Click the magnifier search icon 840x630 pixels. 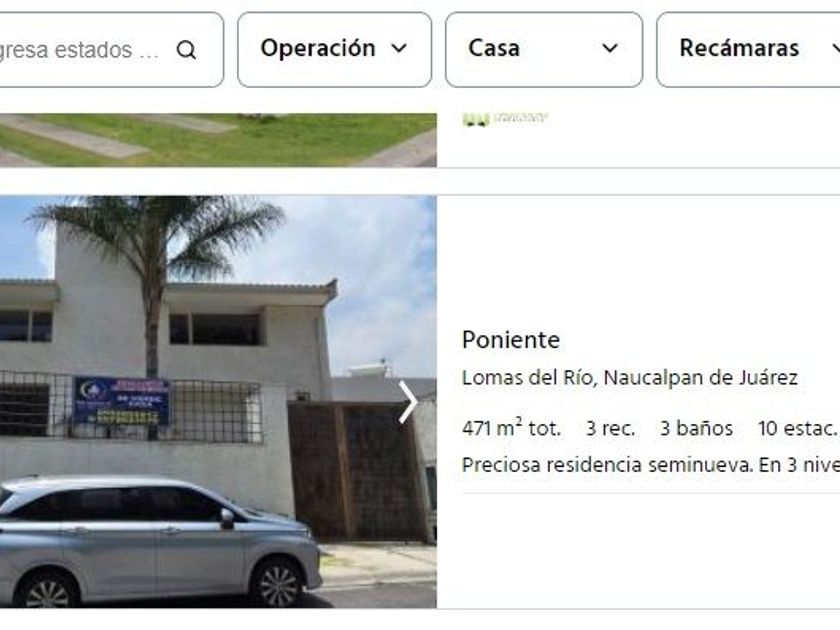186,50
